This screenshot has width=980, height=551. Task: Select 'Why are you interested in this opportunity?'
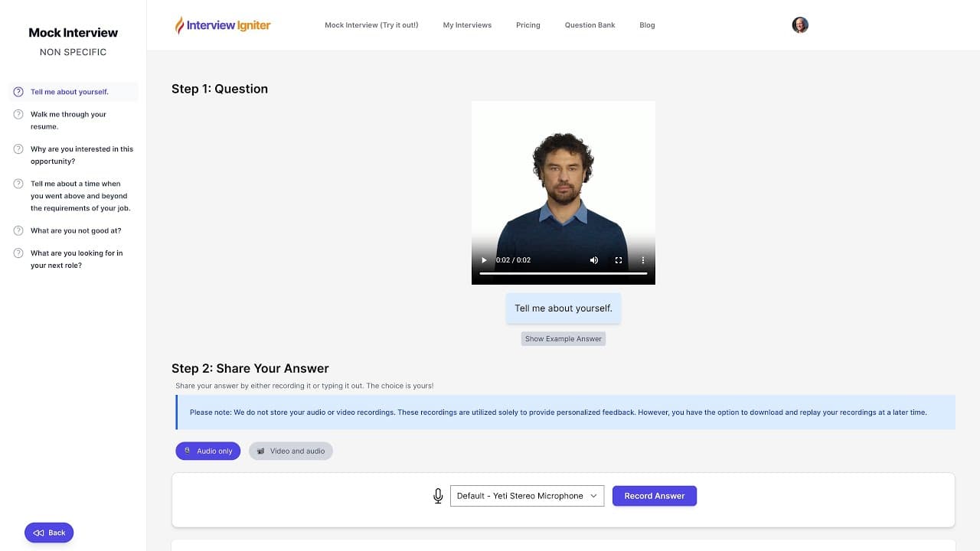[73, 155]
